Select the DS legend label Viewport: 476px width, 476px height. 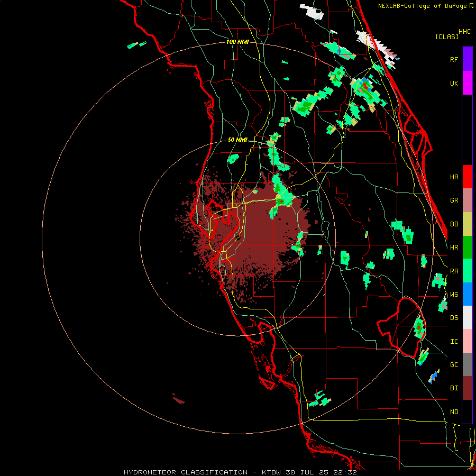point(454,318)
